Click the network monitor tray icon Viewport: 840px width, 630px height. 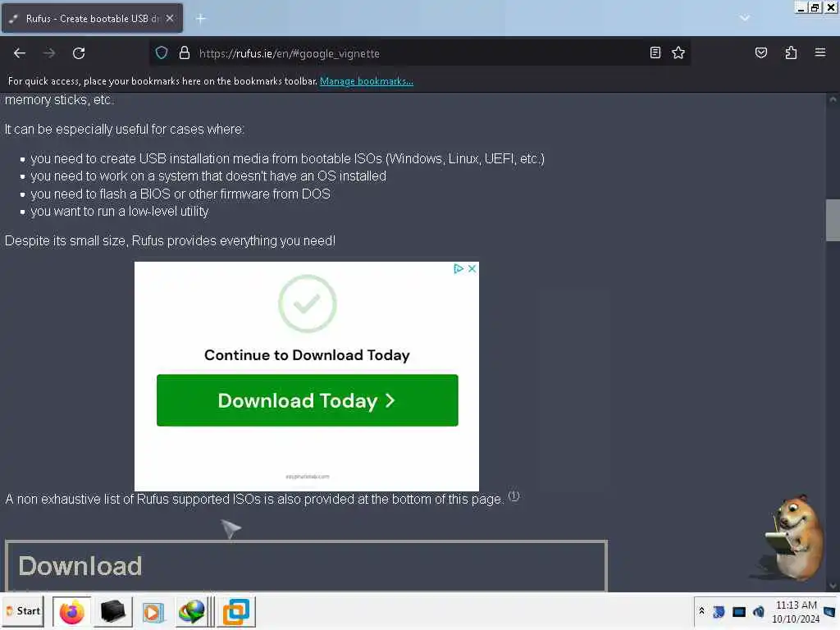tap(739, 612)
